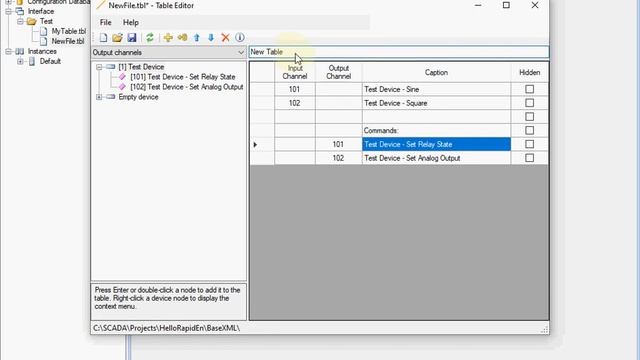This screenshot has width=640, height=360.
Task: Expand the Empty device node
Action: click(x=99, y=97)
